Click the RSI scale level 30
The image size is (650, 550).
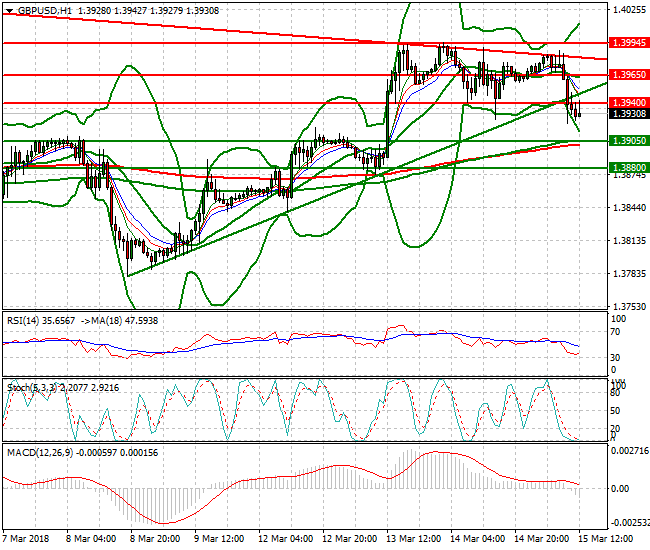coord(616,357)
